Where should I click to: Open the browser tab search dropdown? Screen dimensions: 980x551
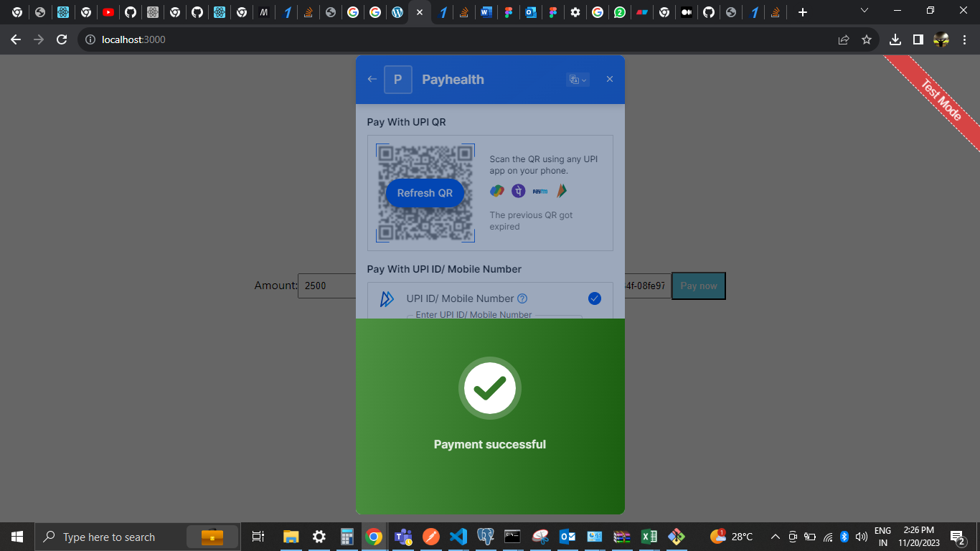point(864,11)
